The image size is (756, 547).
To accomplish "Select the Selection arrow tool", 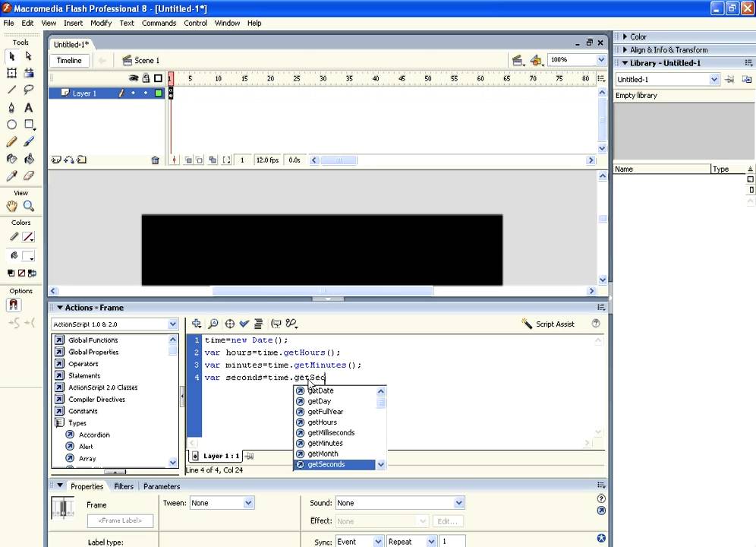I will pyautogui.click(x=12, y=56).
